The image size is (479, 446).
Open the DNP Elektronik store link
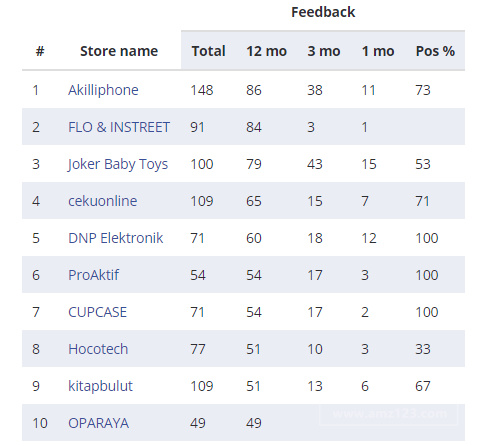116,238
